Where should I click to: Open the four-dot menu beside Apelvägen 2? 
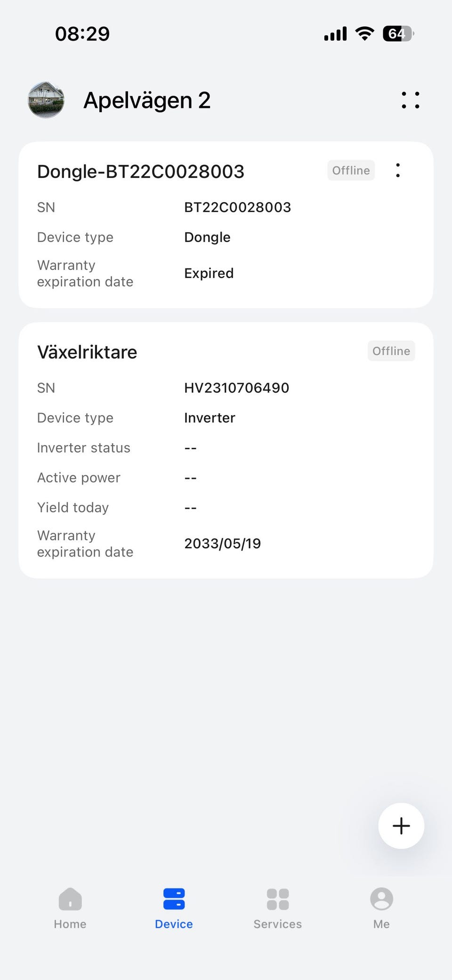[410, 100]
